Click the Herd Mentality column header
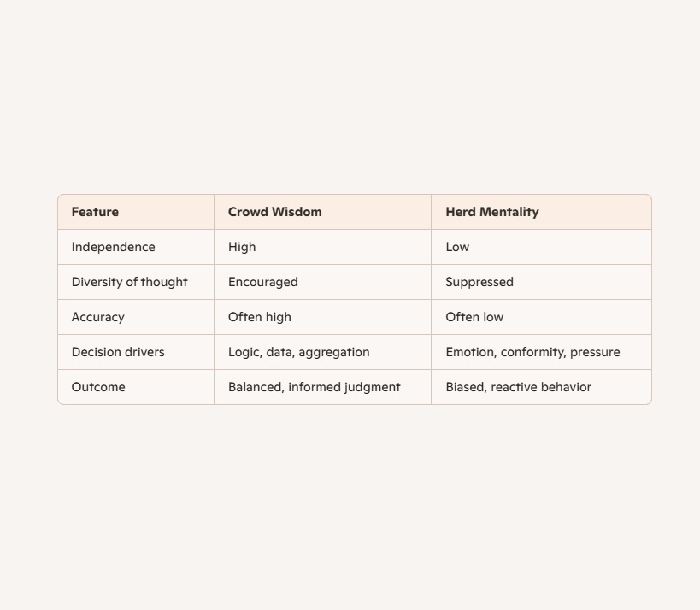700x610 pixels. [x=491, y=212]
